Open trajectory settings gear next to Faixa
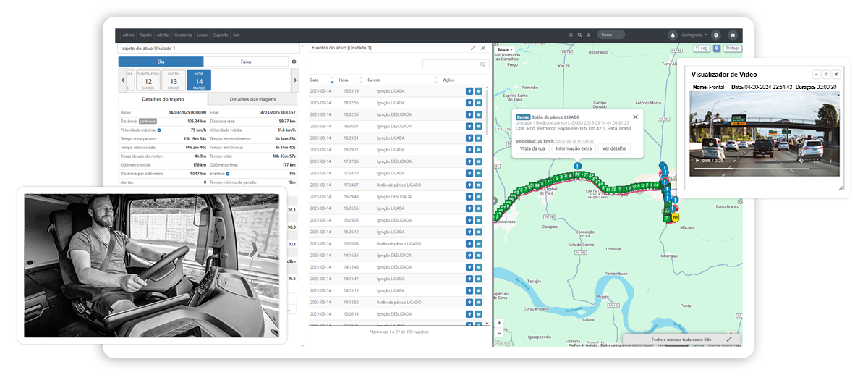This screenshot has width=868, height=375. click(x=294, y=62)
